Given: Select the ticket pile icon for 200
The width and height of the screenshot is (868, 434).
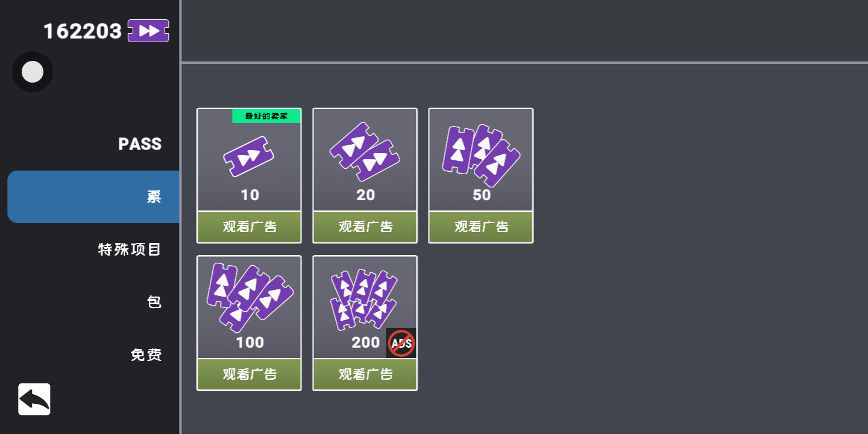Looking at the screenshot, I should (x=364, y=300).
